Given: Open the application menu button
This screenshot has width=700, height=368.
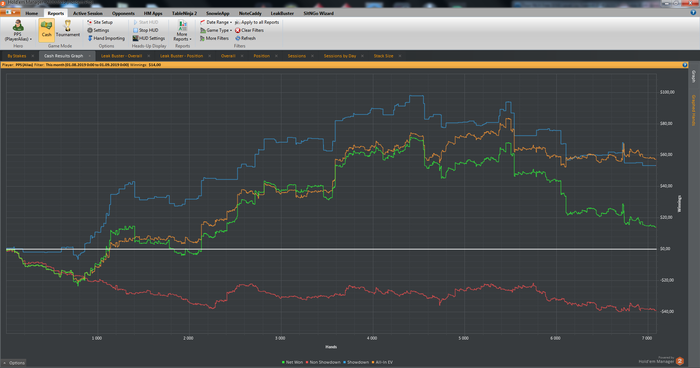Looking at the screenshot, I should tap(10, 13).
